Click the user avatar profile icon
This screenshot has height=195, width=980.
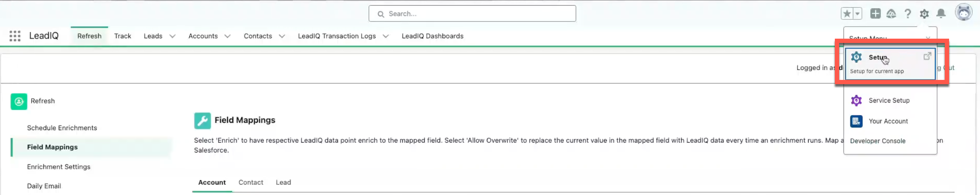tap(963, 12)
